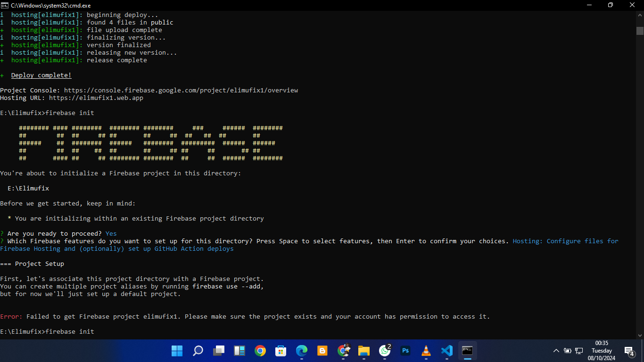The image size is (644, 362).
Task: Click the 'Are you ready to proceed?' prompt
Action: pyautogui.click(x=55, y=234)
